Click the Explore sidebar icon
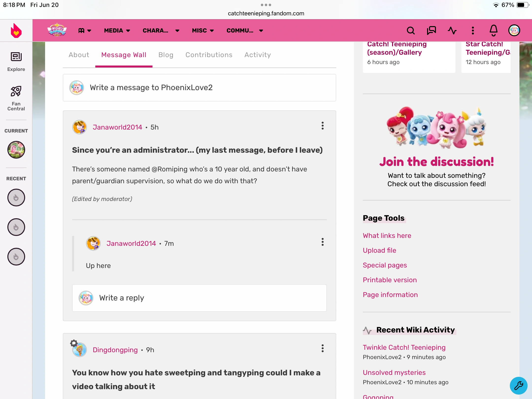 pos(16,62)
